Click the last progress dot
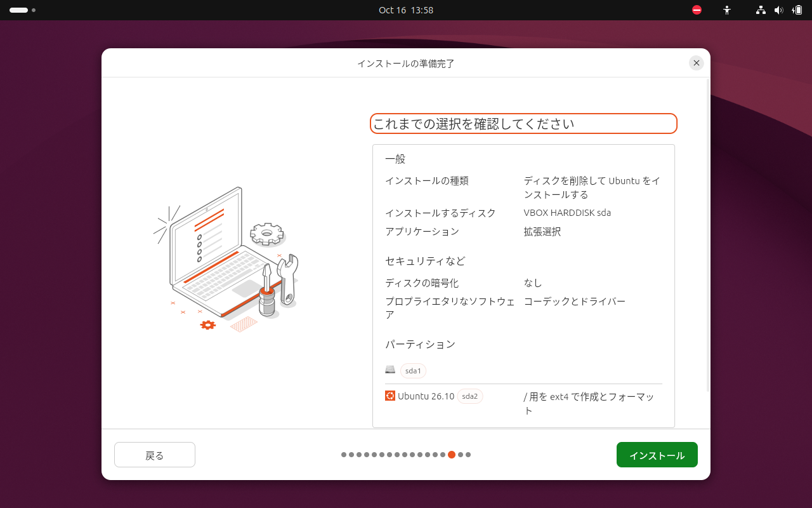 (468, 455)
